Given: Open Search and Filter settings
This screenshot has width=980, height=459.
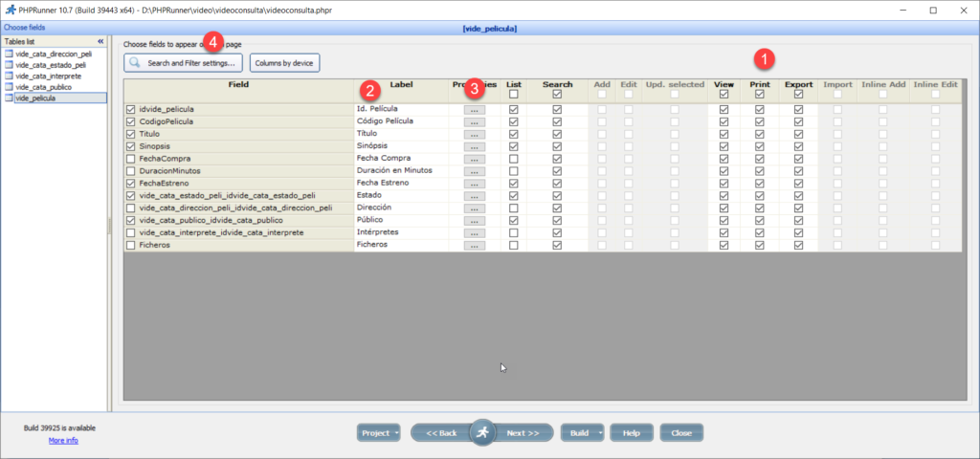Looking at the screenshot, I should 184,63.
